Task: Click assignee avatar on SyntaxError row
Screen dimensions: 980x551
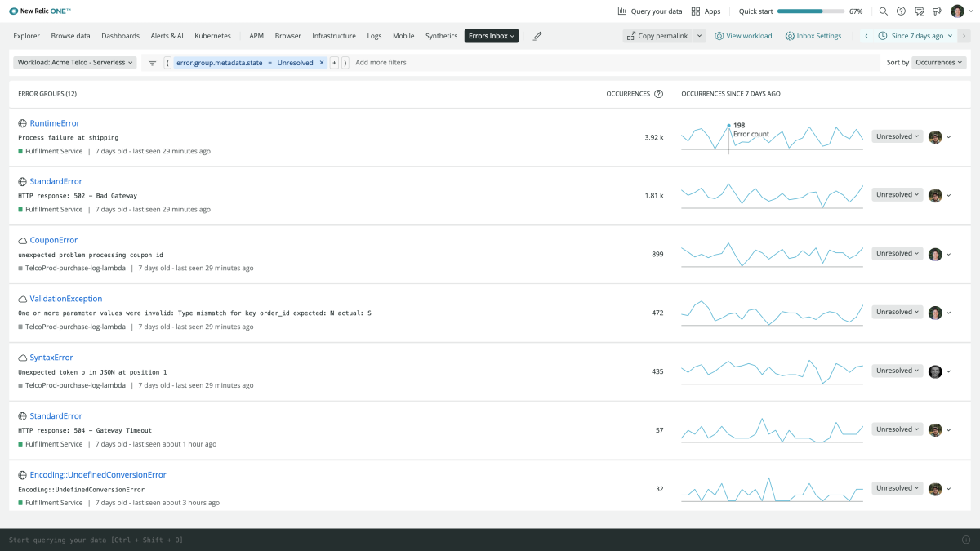Action: [x=935, y=371]
